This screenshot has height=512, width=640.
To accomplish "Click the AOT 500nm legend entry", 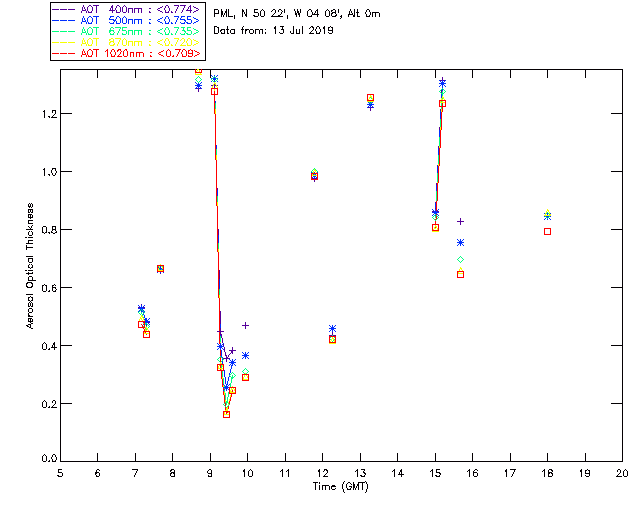I will click(126, 20).
